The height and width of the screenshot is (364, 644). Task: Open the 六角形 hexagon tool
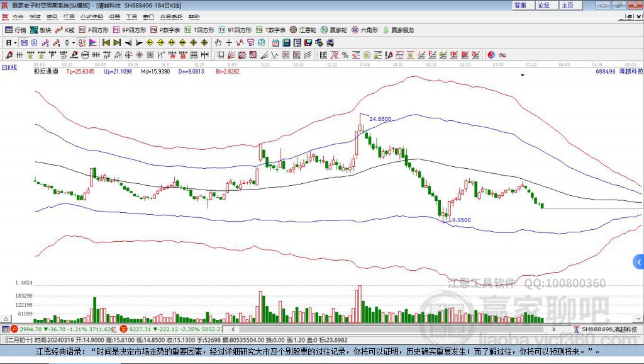point(365,30)
